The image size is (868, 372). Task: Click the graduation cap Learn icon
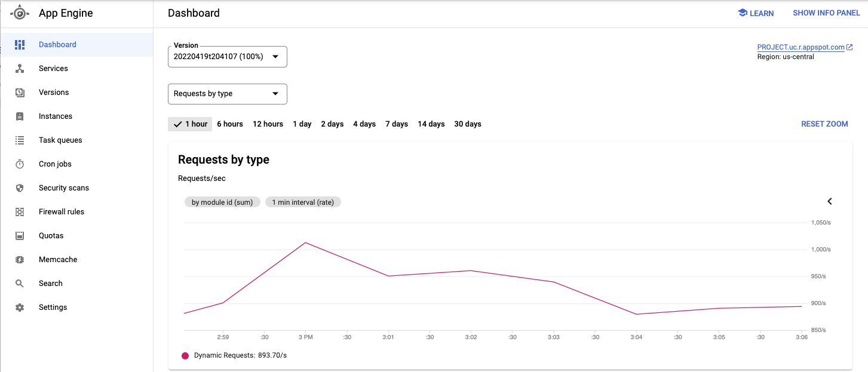coord(743,13)
